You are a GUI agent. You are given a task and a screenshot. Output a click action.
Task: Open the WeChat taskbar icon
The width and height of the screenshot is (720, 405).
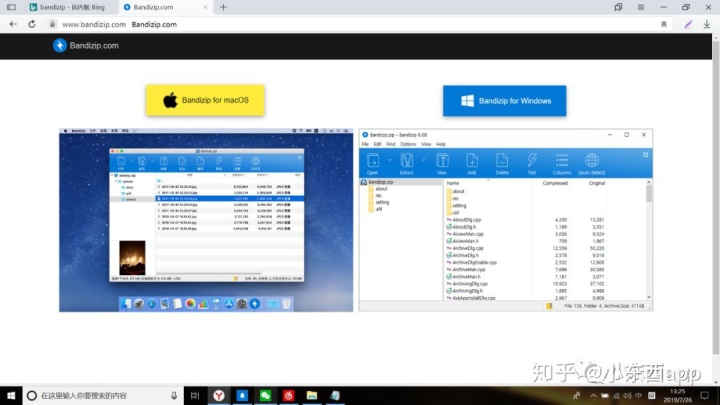[265, 395]
